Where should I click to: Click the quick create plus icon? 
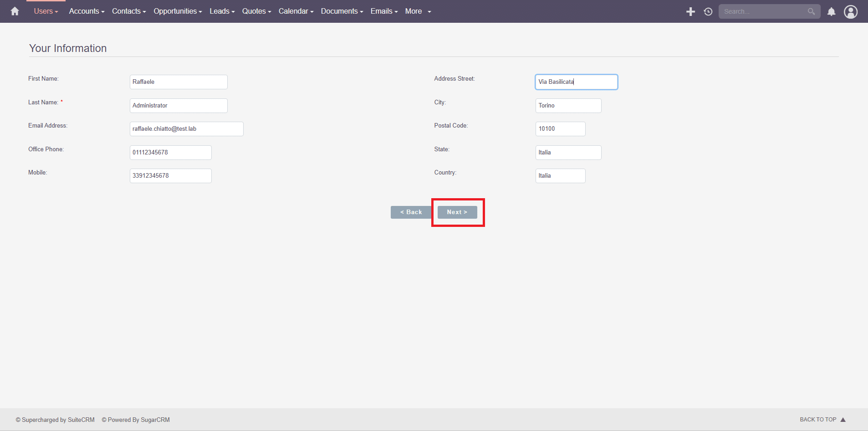pyautogui.click(x=690, y=11)
